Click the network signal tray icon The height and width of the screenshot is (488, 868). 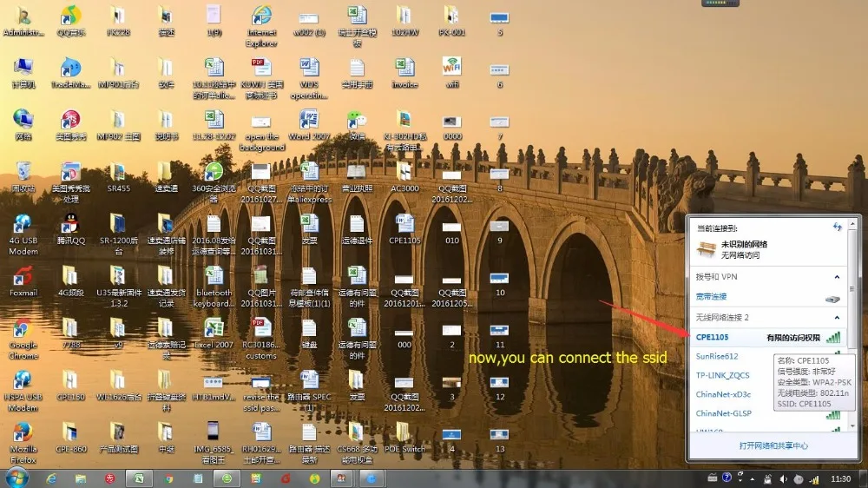point(814,479)
